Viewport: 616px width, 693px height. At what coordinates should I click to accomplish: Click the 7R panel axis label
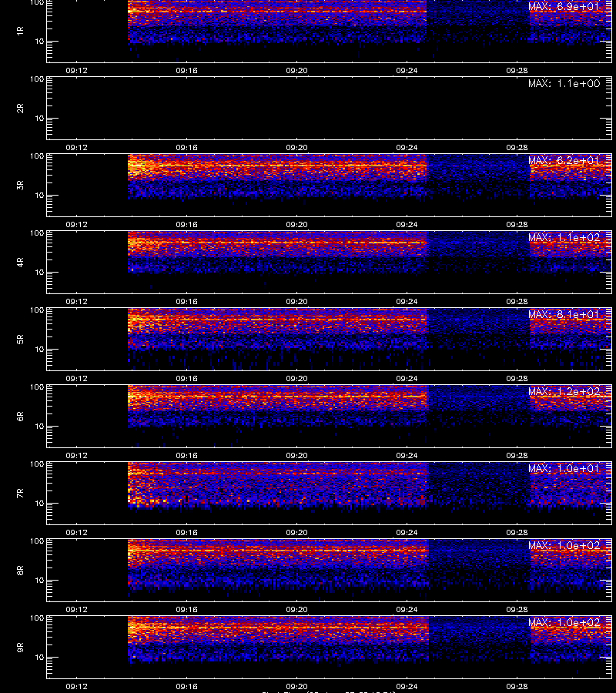click(x=20, y=494)
